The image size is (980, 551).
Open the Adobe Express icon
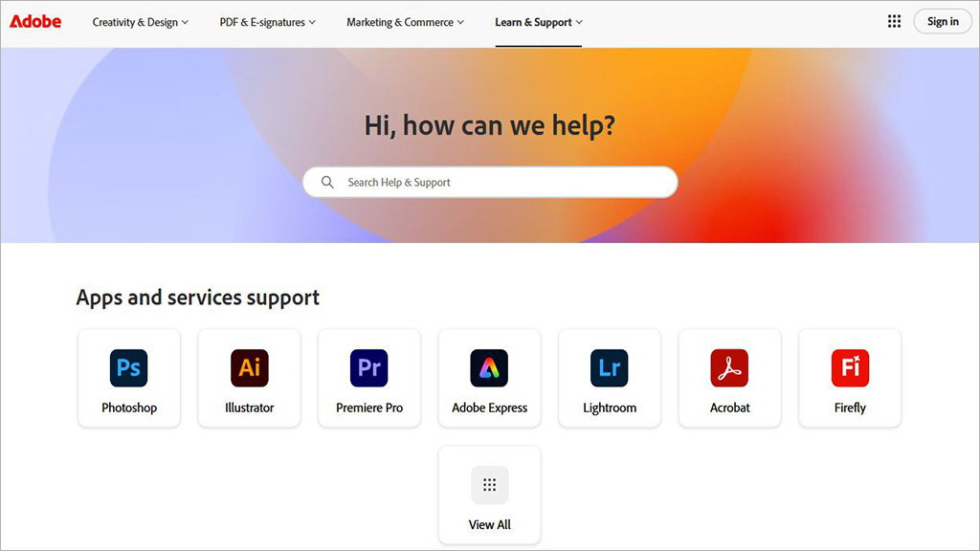point(489,368)
